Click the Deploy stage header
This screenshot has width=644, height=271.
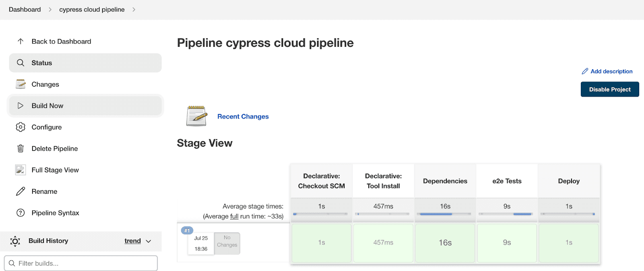tap(569, 181)
